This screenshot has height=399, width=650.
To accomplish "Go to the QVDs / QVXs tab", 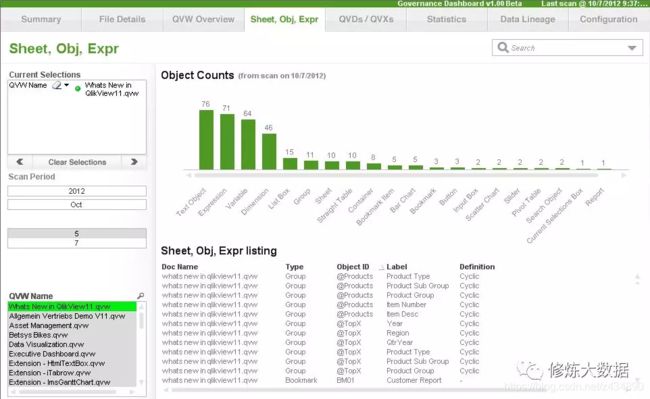I will [x=366, y=19].
